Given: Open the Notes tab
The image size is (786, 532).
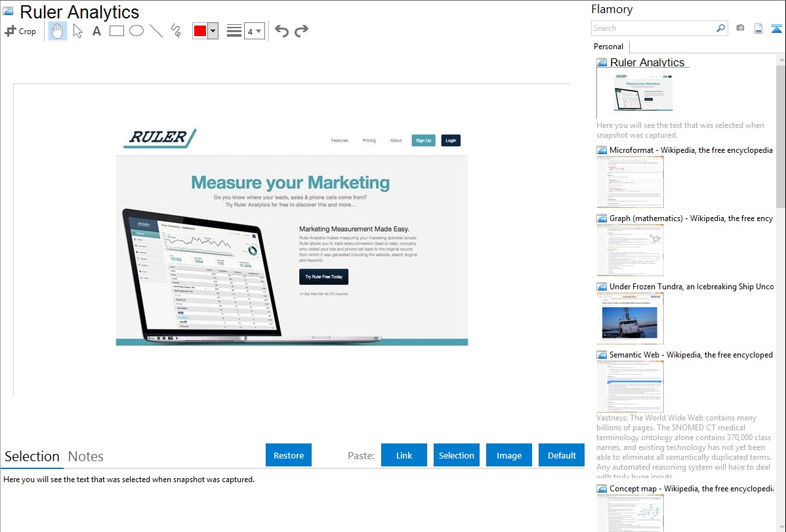Looking at the screenshot, I should coord(86,457).
